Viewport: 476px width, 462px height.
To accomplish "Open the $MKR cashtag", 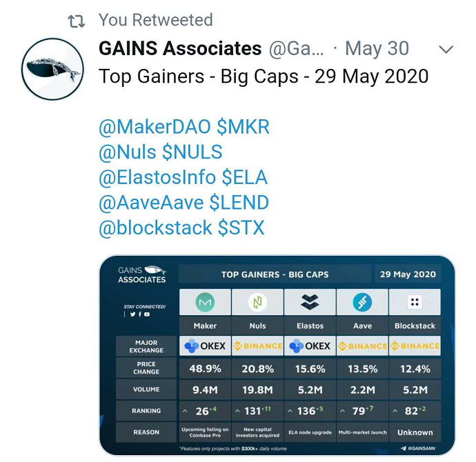I will [243, 127].
